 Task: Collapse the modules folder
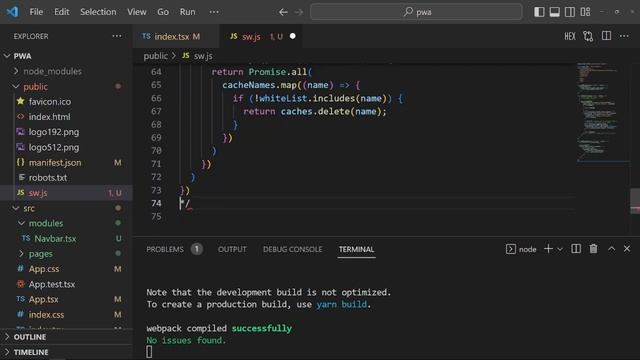(66, 223)
